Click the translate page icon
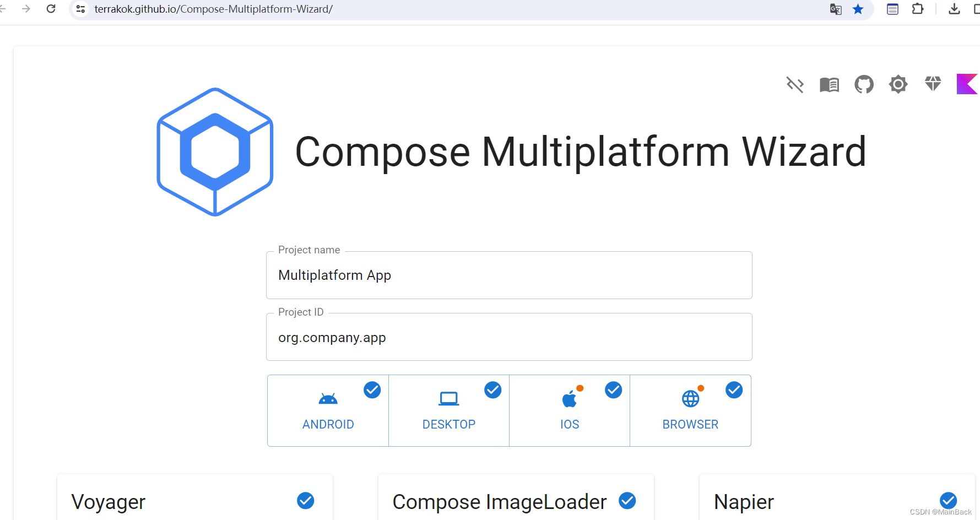The height and width of the screenshot is (520, 980). point(836,9)
